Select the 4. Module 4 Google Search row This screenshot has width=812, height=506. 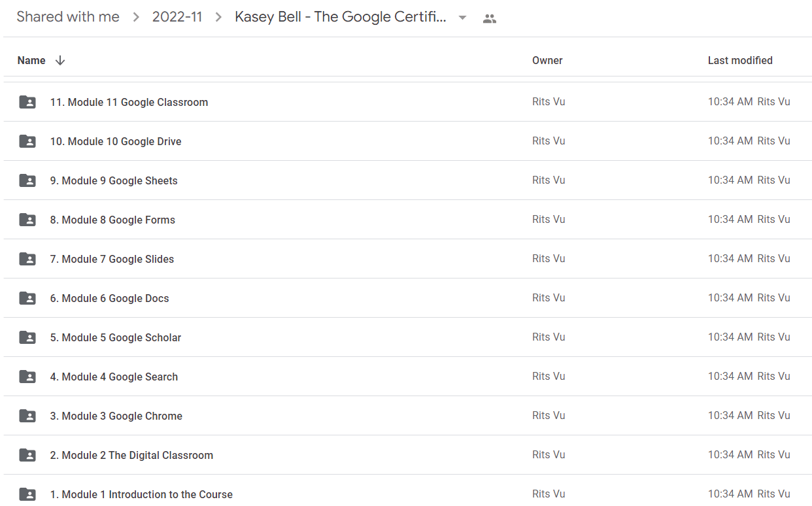407,377
